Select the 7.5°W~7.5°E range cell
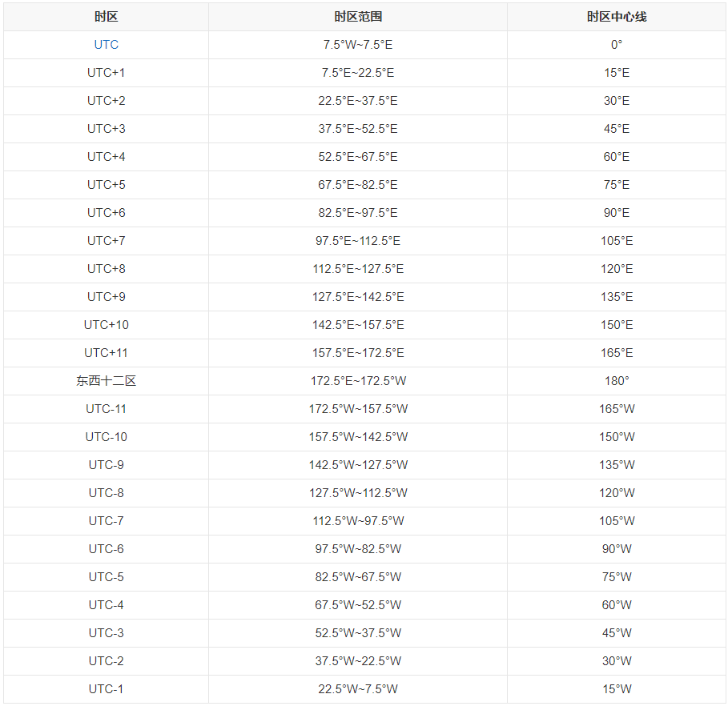The height and width of the screenshot is (706, 728). [x=358, y=45]
